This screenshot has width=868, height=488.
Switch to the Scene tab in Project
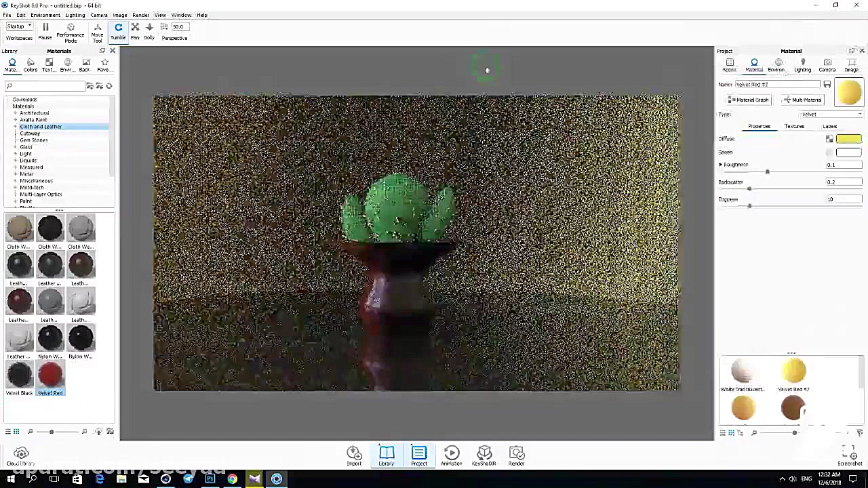coord(730,65)
